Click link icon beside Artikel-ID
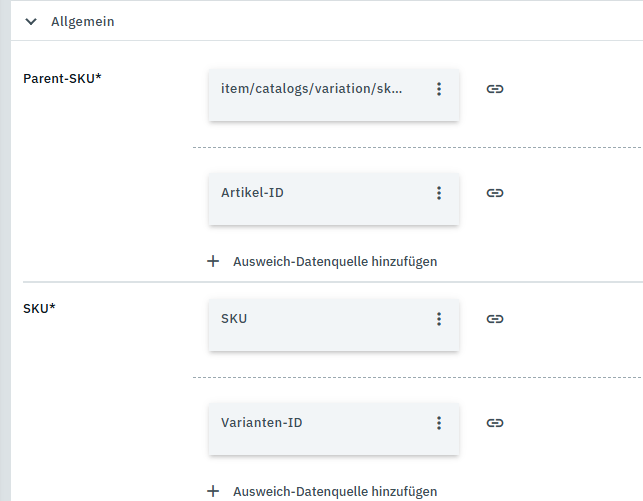Viewport: 643px width, 501px height. (494, 193)
